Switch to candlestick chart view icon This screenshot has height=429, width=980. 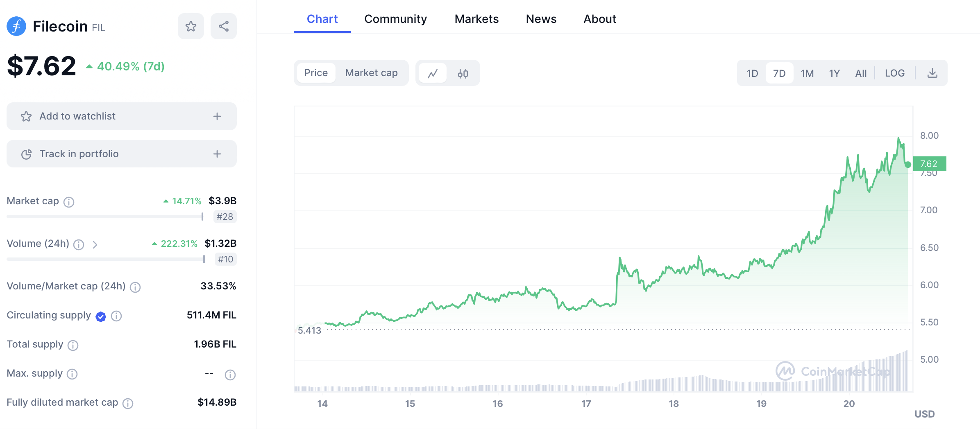point(463,73)
